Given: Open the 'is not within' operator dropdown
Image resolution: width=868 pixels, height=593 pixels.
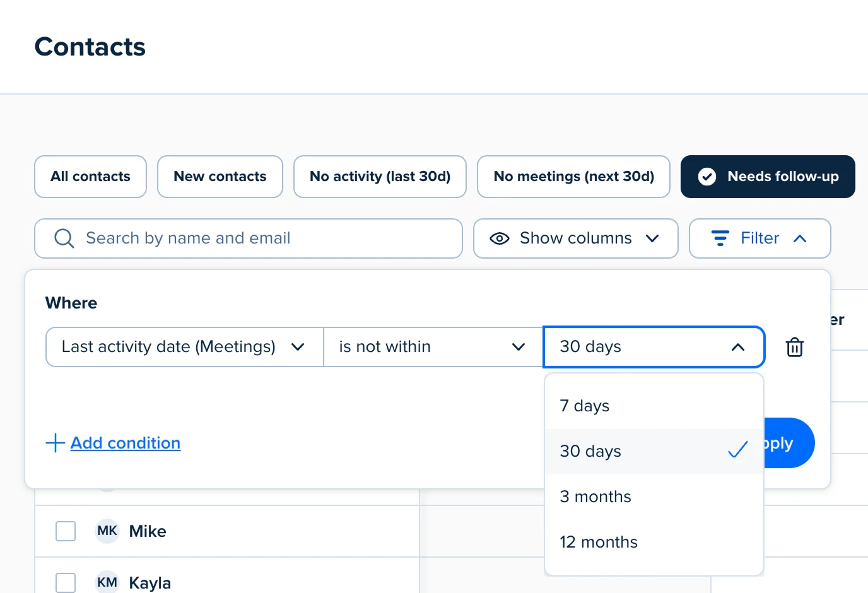Looking at the screenshot, I should point(433,347).
